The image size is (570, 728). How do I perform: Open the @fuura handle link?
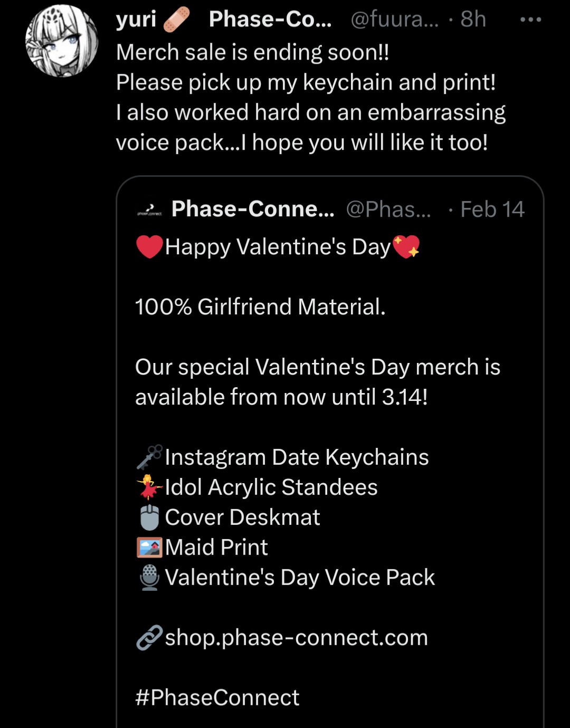point(394,20)
